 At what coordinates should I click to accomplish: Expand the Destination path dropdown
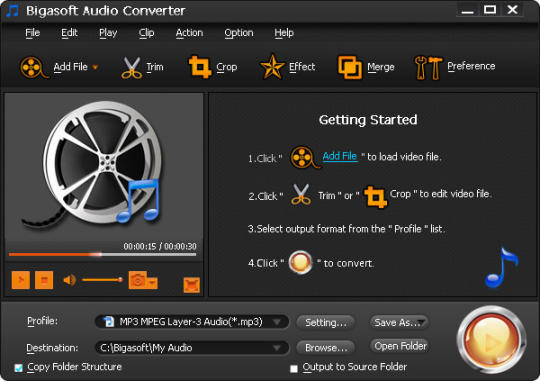277,348
